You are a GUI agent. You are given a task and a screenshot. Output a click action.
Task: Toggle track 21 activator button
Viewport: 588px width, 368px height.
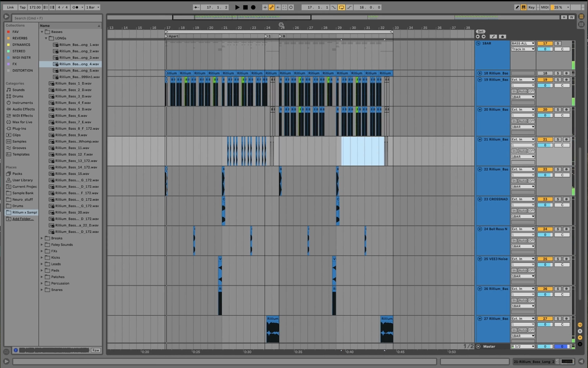click(x=545, y=140)
